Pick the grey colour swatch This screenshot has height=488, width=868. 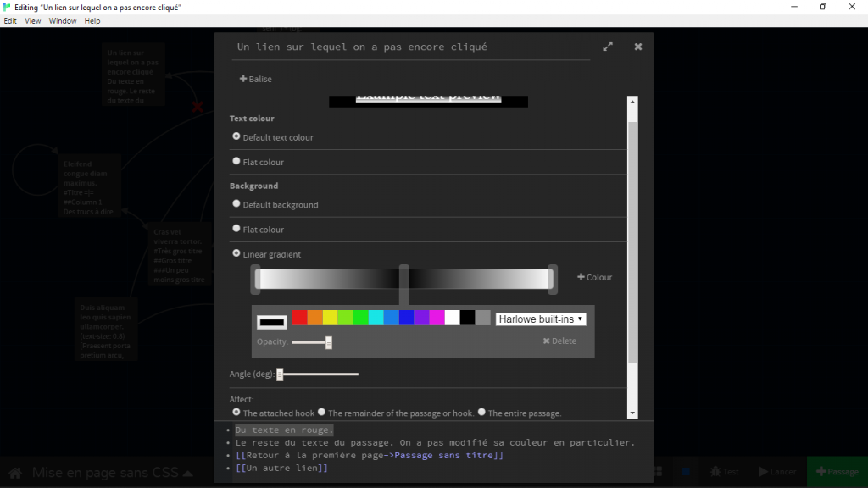(x=482, y=318)
